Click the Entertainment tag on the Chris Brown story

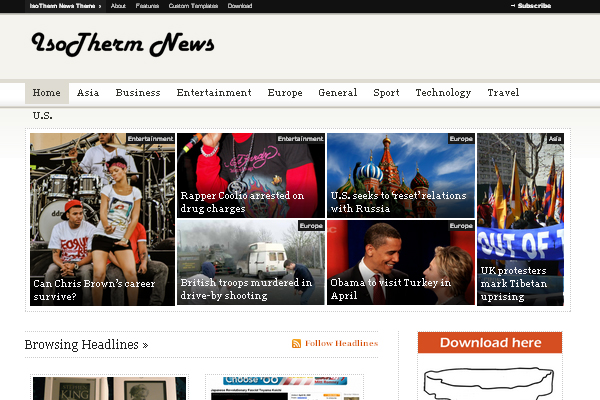coord(150,139)
